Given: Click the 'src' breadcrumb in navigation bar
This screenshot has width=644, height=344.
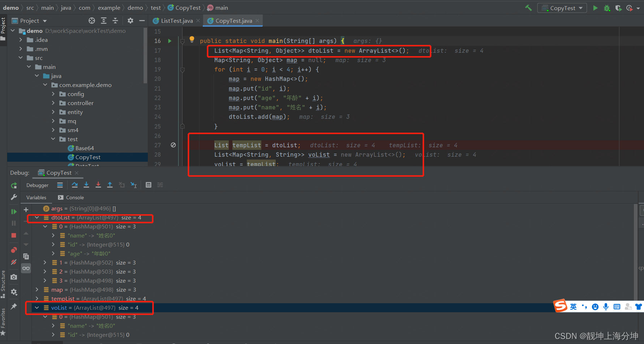Looking at the screenshot, I should [x=30, y=7].
